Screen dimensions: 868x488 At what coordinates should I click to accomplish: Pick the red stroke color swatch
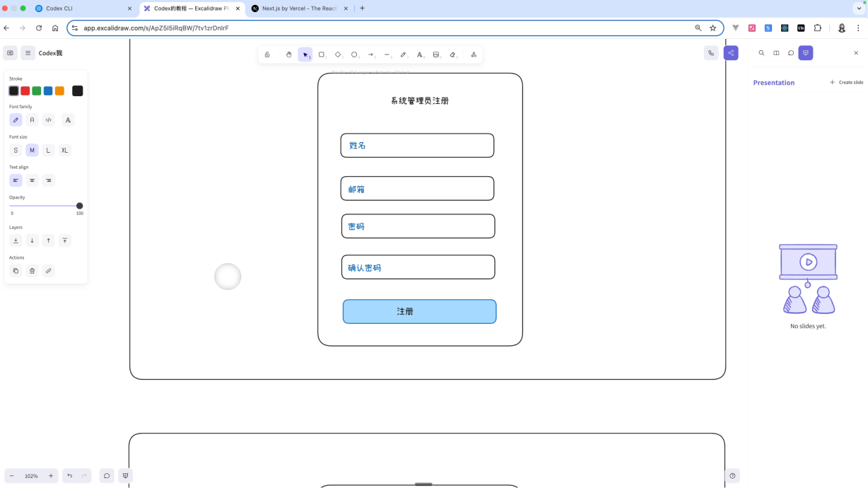[25, 91]
